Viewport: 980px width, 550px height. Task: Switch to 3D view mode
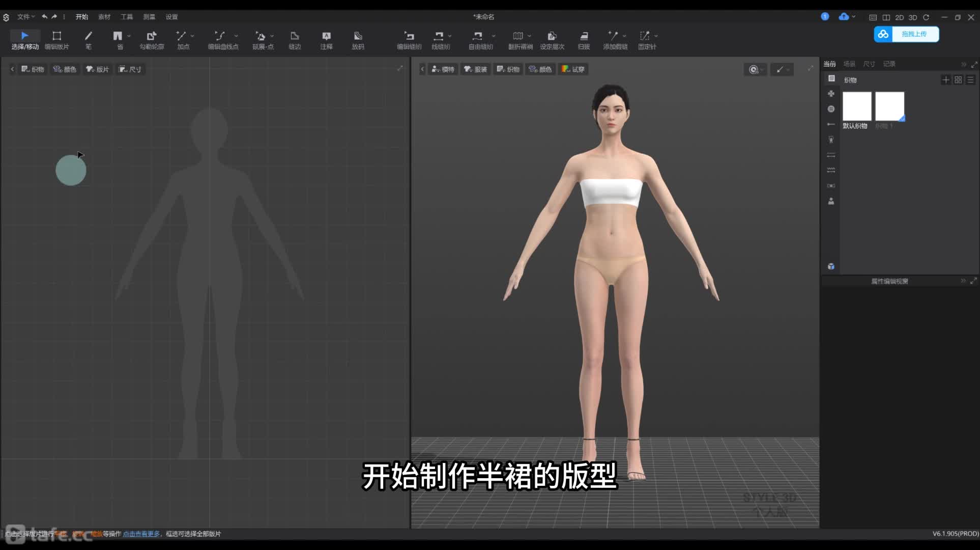click(913, 17)
